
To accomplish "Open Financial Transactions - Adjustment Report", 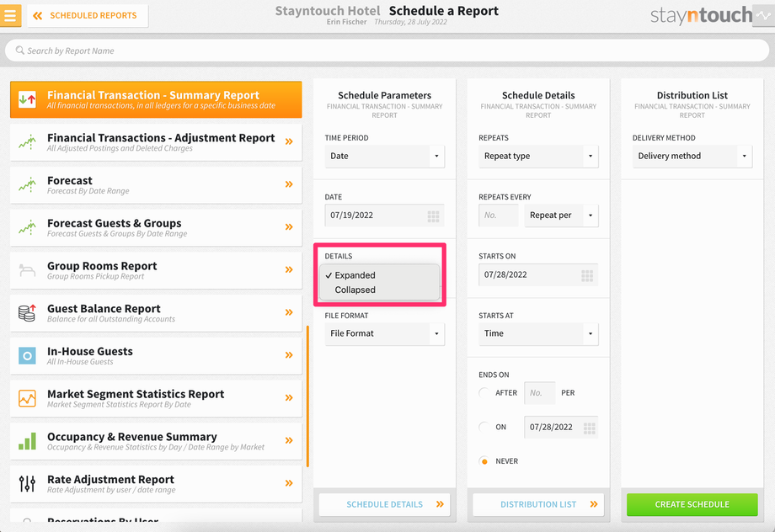I will [x=156, y=142].
